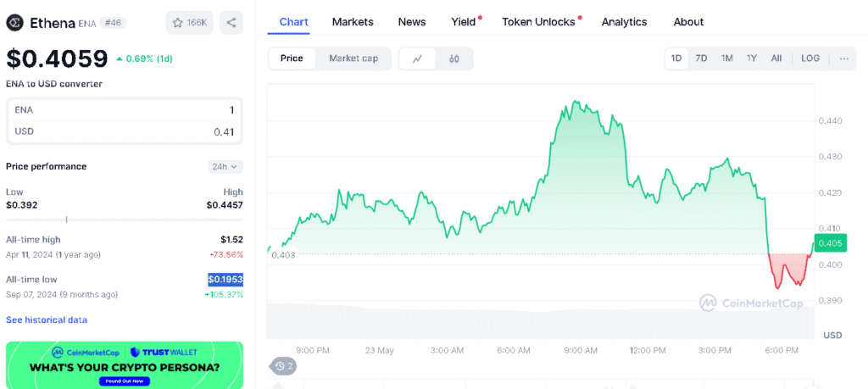The width and height of the screenshot is (868, 389).
Task: Open the About tab
Action: tap(688, 22)
